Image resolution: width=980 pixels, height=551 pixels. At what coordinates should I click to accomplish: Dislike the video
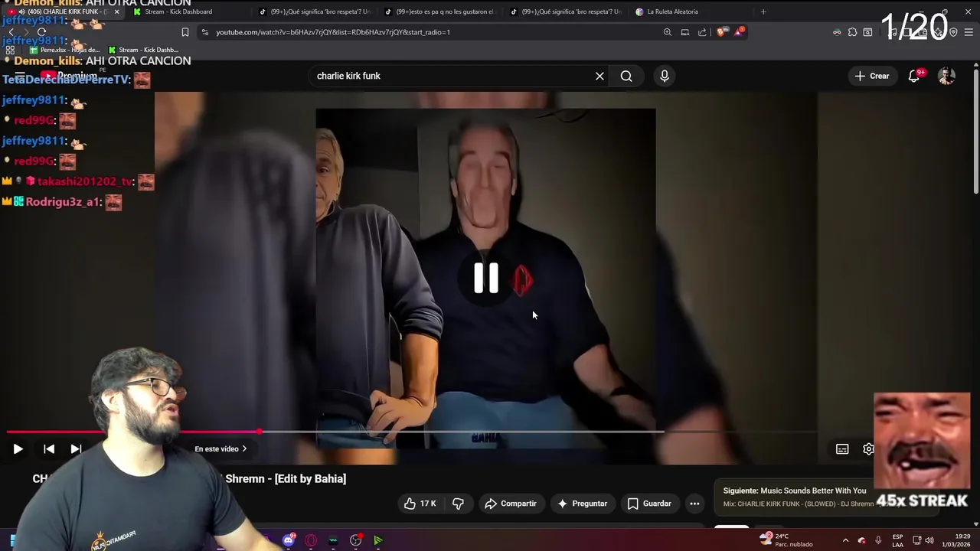tap(458, 504)
